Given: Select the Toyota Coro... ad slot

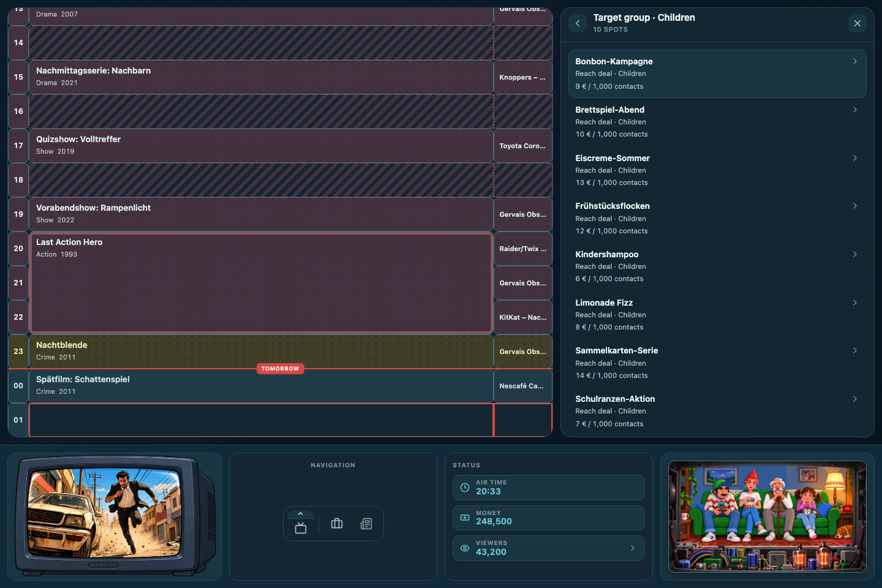Looking at the screenshot, I should click(x=523, y=146).
